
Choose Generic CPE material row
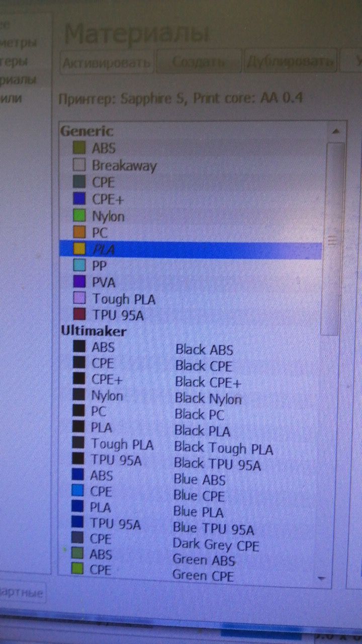191,182
